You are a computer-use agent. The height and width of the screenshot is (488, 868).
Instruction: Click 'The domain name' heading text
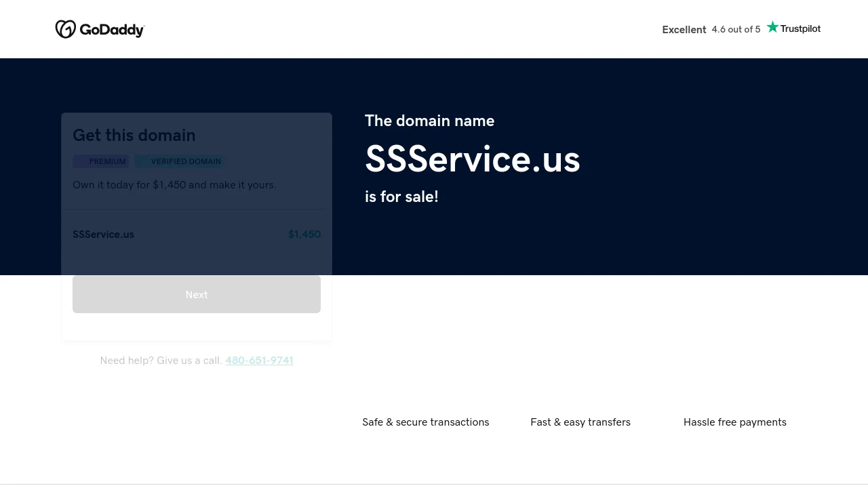click(x=429, y=121)
